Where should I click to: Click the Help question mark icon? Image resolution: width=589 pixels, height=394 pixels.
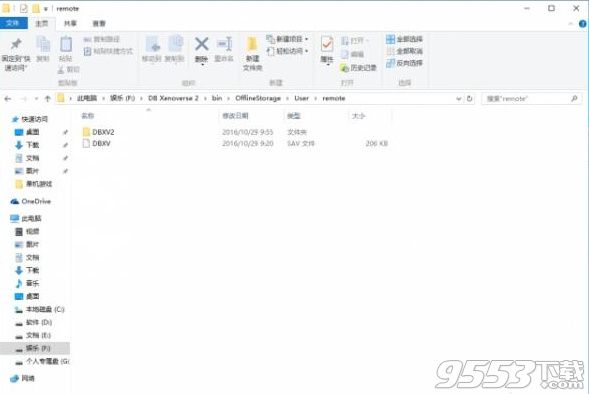click(x=583, y=24)
